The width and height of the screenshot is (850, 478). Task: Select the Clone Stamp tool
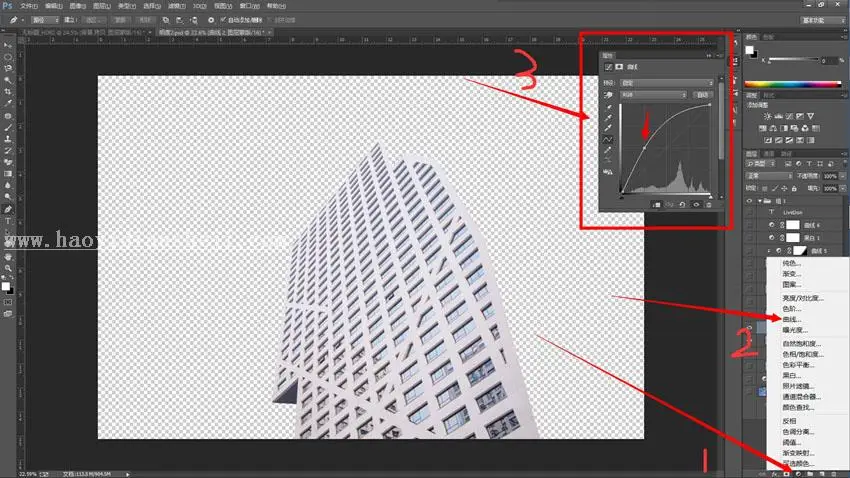8,139
